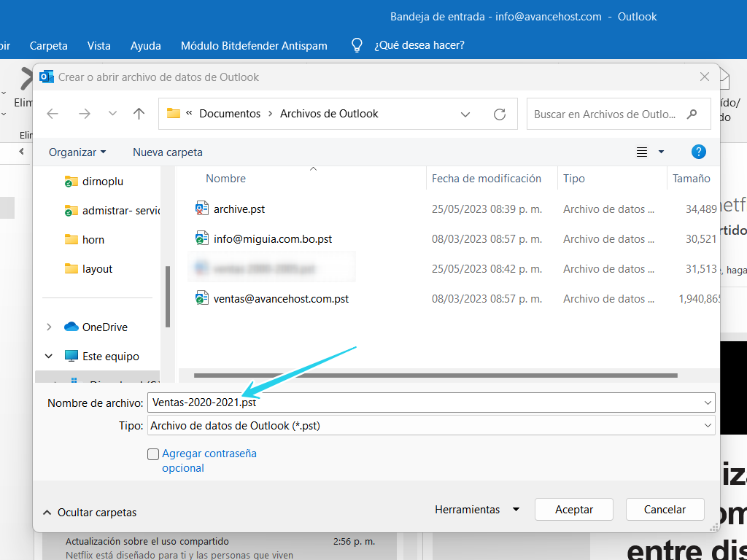Open Netflix email Actualización sobre el uso compartido
Image resolution: width=747 pixels, height=560 pixels.
(220, 548)
